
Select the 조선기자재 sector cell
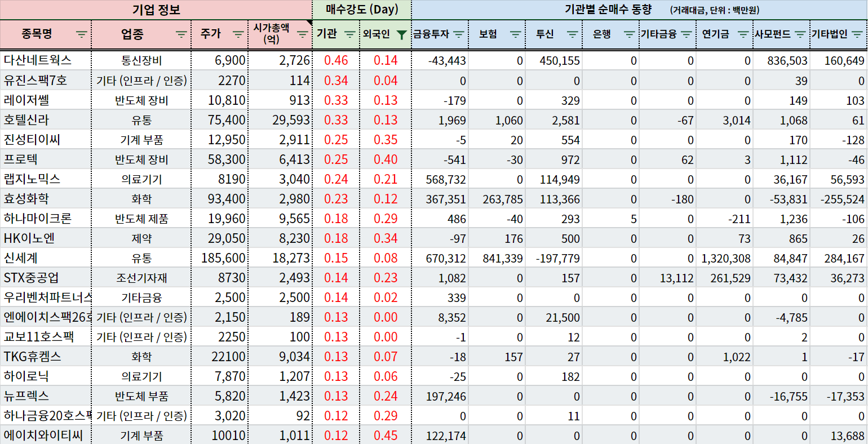coord(141,278)
